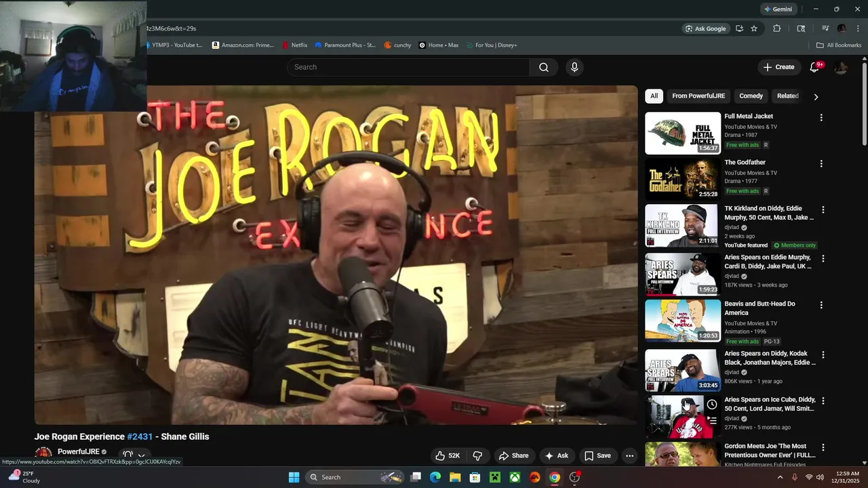The width and height of the screenshot is (868, 488).
Task: Open the #2431 episode hashtag link
Action: 140,436
